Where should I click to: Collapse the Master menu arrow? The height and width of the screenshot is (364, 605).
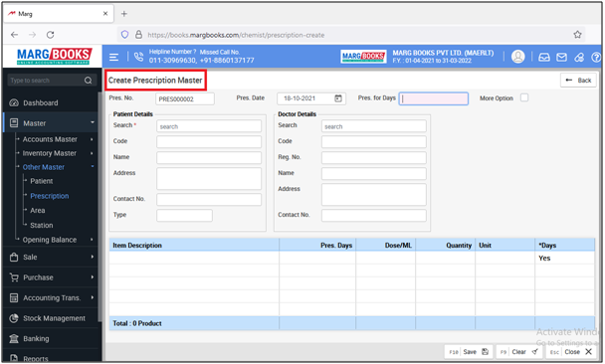93,122
